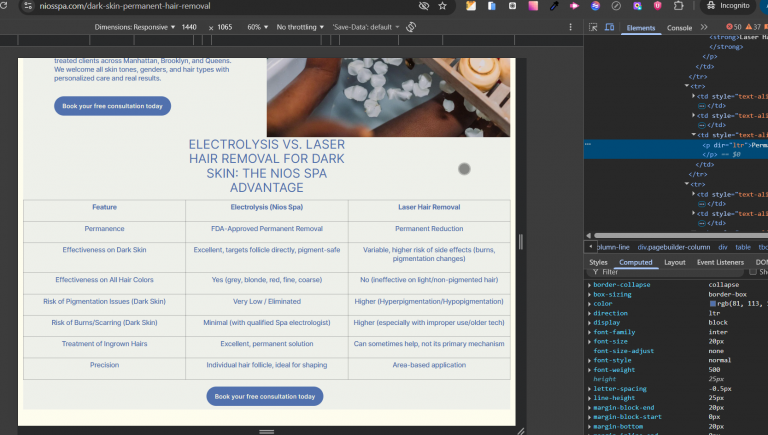The image size is (768, 435).
Task: Click the pink gradient square extension icon
Action: click(533, 6)
